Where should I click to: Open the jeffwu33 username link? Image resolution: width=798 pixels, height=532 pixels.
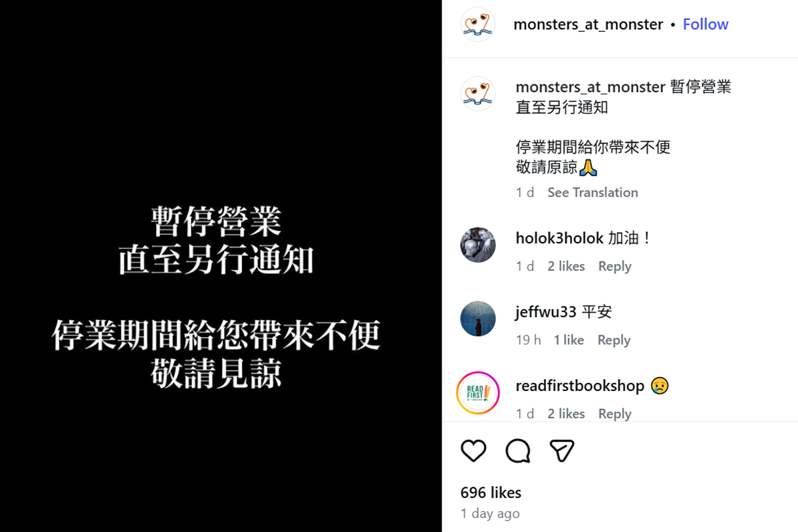(x=546, y=312)
